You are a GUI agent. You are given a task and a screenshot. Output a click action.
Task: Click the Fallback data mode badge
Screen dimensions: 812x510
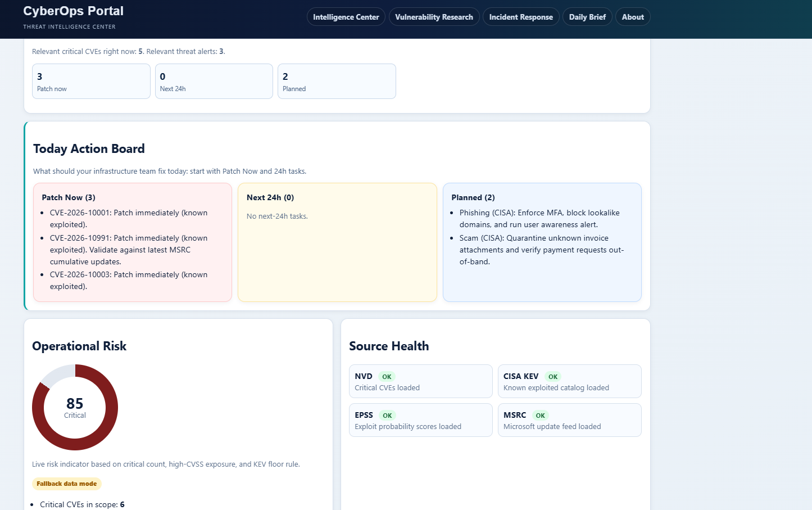pyautogui.click(x=67, y=484)
